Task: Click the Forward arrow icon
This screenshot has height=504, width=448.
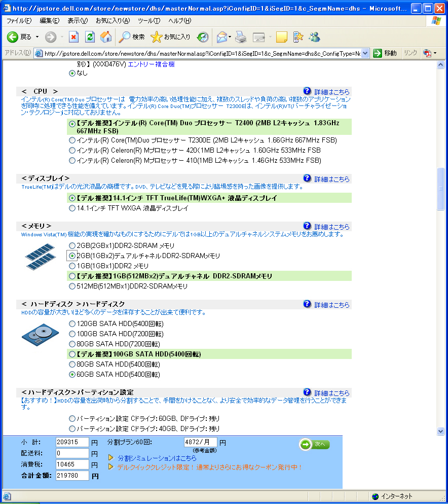Action: 51,37
